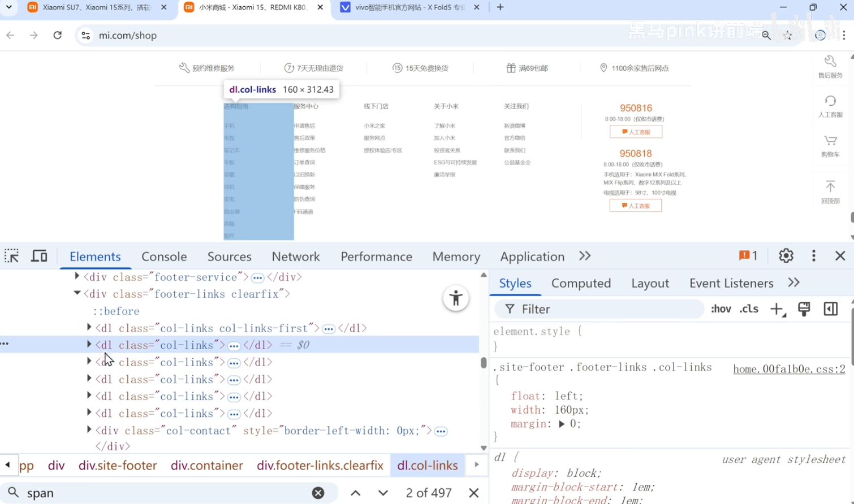The width and height of the screenshot is (854, 504).
Task: Switch to the Console tab
Action: pos(164,257)
